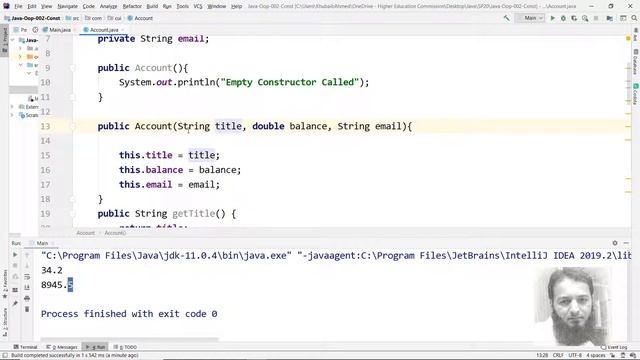The image size is (640, 360).
Task: Collapse the Java project root node
Action: click(x=13, y=40)
